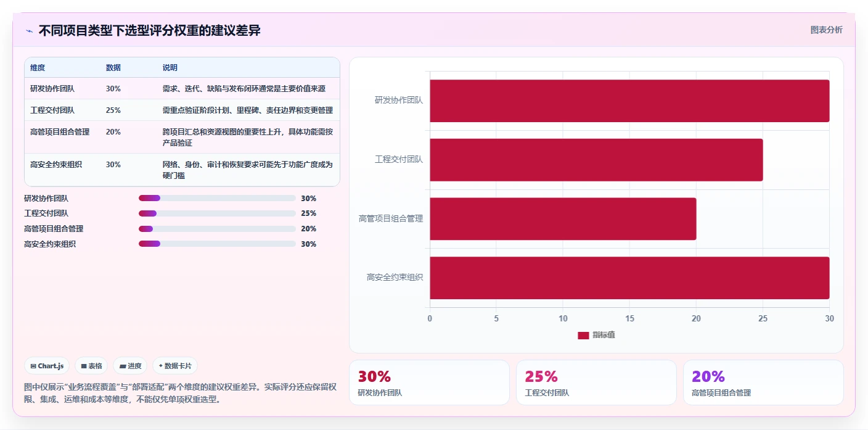This screenshot has width=868, height=430.
Task: Click description starting 网络、身份、审计
Action: (248, 170)
